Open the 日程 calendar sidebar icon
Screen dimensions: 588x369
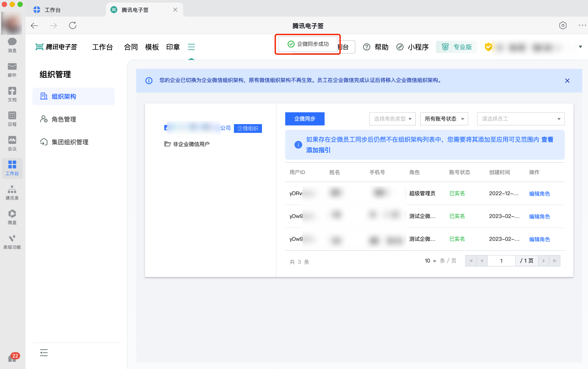[x=12, y=119]
